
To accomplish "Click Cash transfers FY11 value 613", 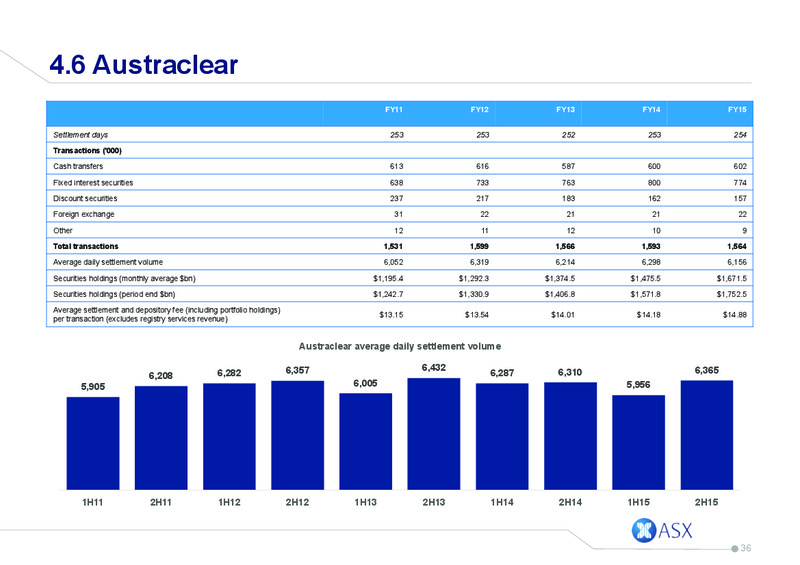I will click(x=396, y=166).
